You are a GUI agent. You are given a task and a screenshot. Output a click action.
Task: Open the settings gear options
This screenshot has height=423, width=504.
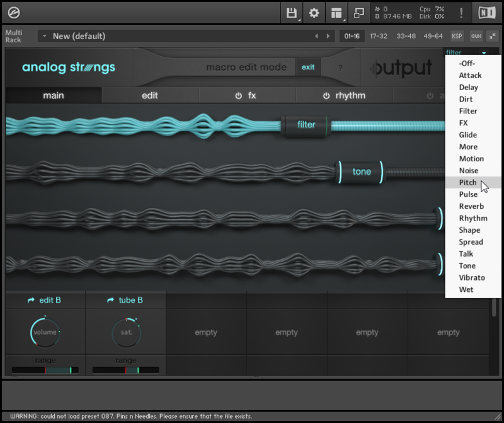click(x=314, y=13)
